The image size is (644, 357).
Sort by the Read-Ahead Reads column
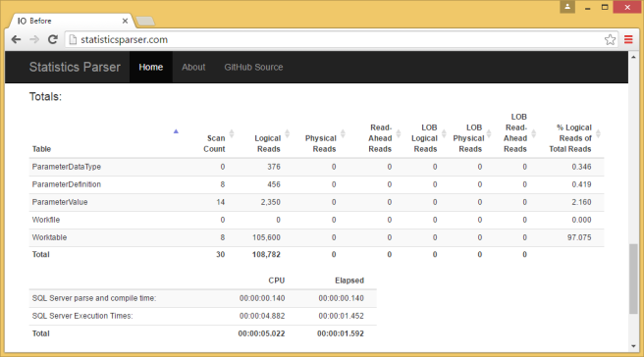(380, 138)
